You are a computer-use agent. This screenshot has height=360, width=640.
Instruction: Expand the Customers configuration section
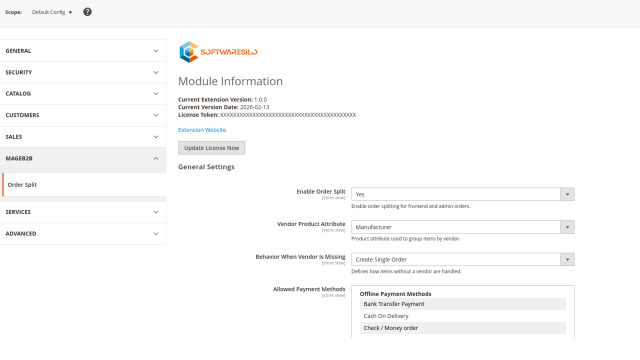tap(83, 116)
